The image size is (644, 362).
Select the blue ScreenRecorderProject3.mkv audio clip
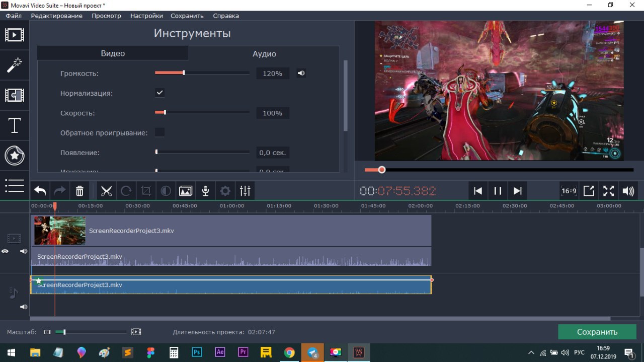231,285
